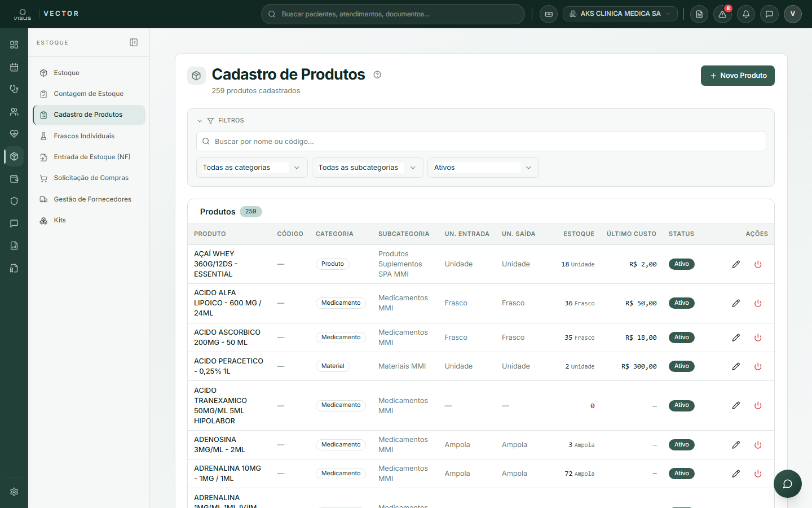Click the help icon beside Cadastro de Produtos
Viewport: 812px width, 508px height.
point(377,75)
